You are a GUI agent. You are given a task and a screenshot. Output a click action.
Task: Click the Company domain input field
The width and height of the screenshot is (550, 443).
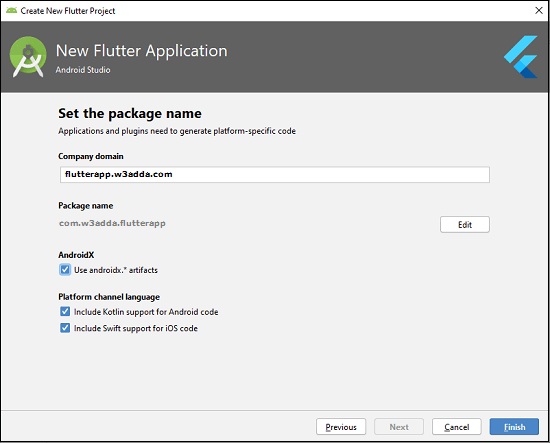(275, 174)
